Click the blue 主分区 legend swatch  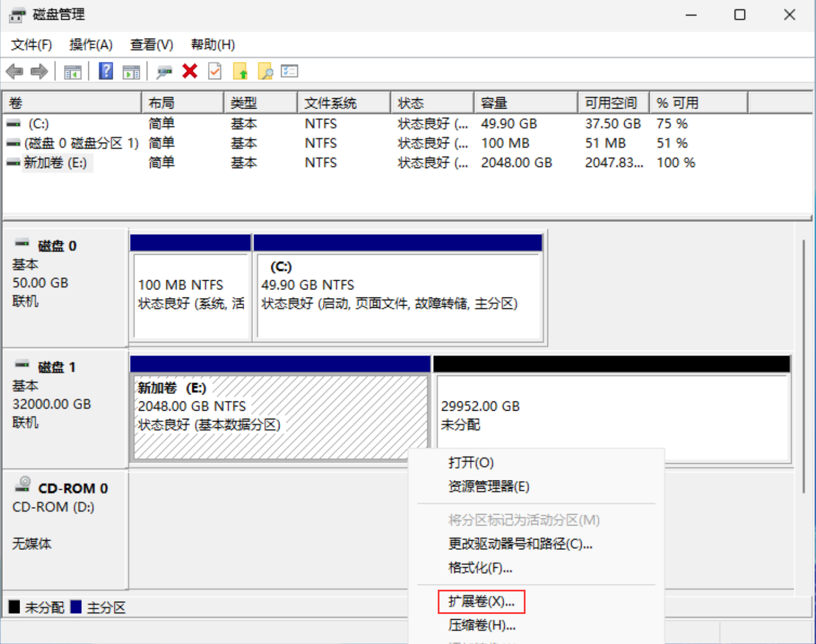pyautogui.click(x=76, y=607)
